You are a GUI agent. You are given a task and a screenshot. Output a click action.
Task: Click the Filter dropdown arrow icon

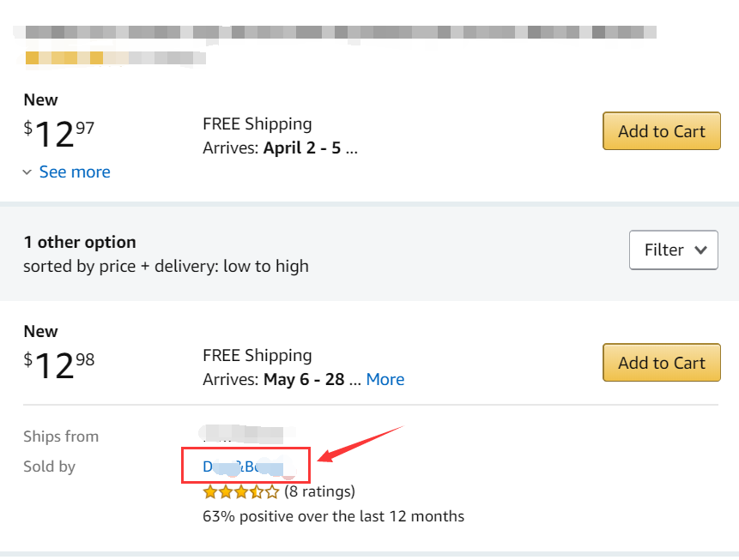tap(700, 250)
